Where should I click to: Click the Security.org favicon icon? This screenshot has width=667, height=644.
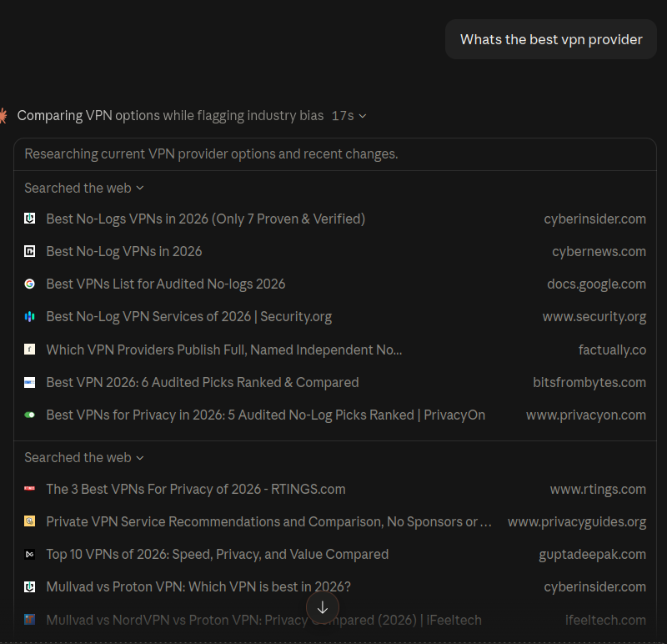click(29, 317)
